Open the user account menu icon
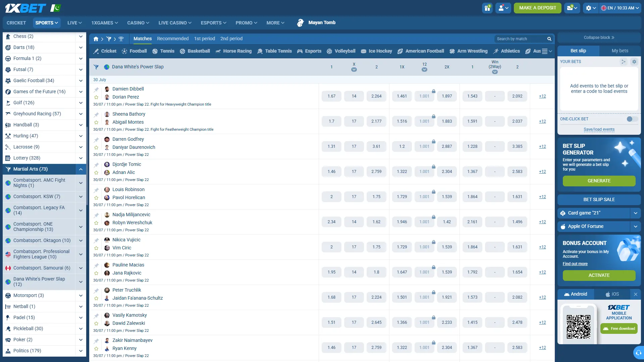Viewport: 644px width, 362px height. (503, 8)
